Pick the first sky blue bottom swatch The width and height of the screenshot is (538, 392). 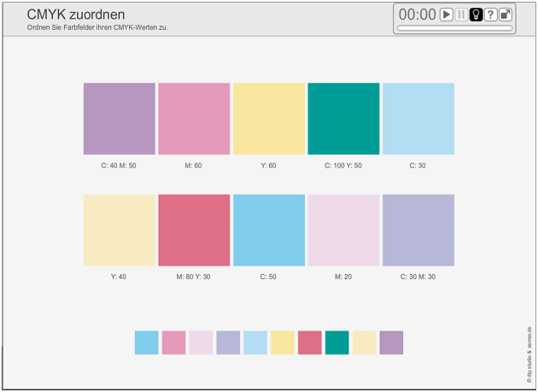pos(146,342)
